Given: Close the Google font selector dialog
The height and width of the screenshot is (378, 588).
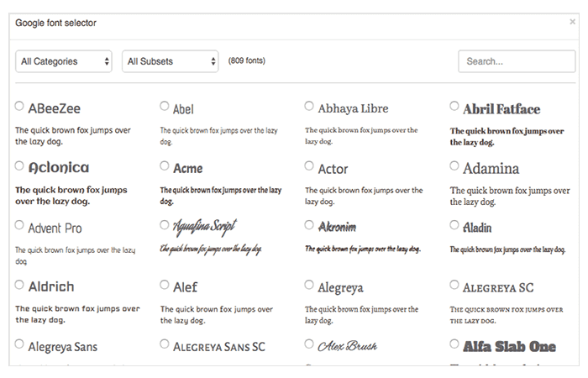Looking at the screenshot, I should (x=573, y=24).
